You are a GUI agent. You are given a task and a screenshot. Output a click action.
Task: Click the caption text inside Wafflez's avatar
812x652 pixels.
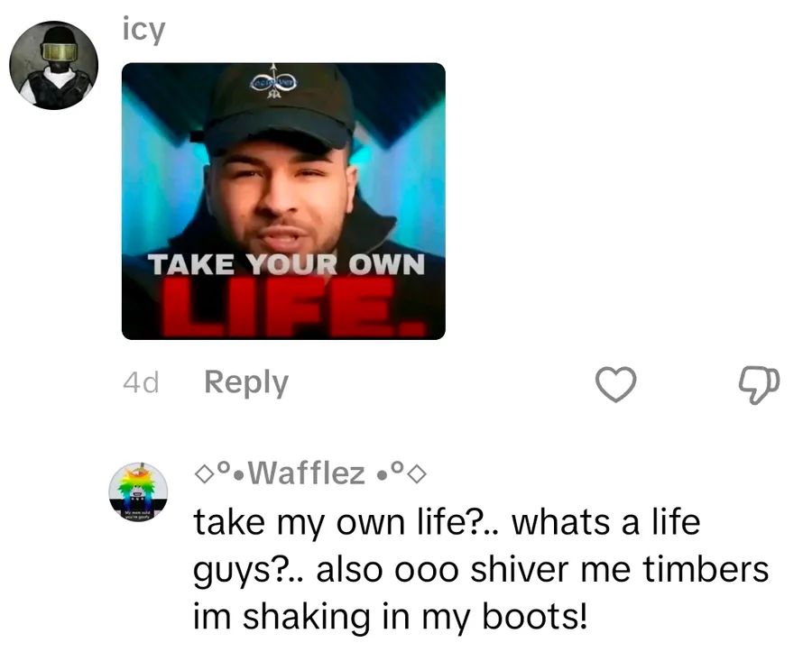pyautogui.click(x=135, y=514)
